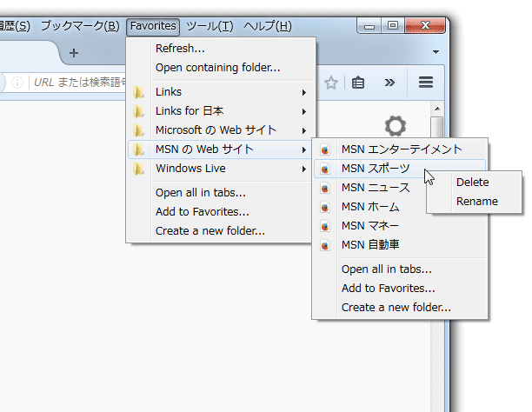Click the MSN ニュース favicon
This screenshot has width=532, height=412.
point(325,188)
